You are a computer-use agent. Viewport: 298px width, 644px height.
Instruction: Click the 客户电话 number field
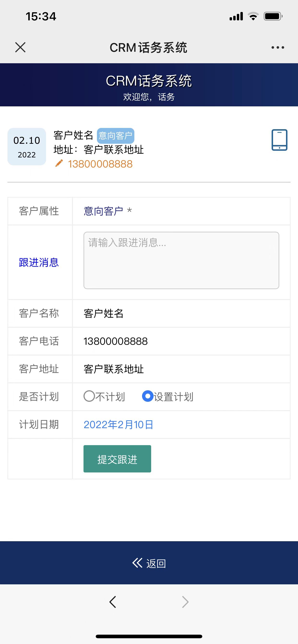115,341
